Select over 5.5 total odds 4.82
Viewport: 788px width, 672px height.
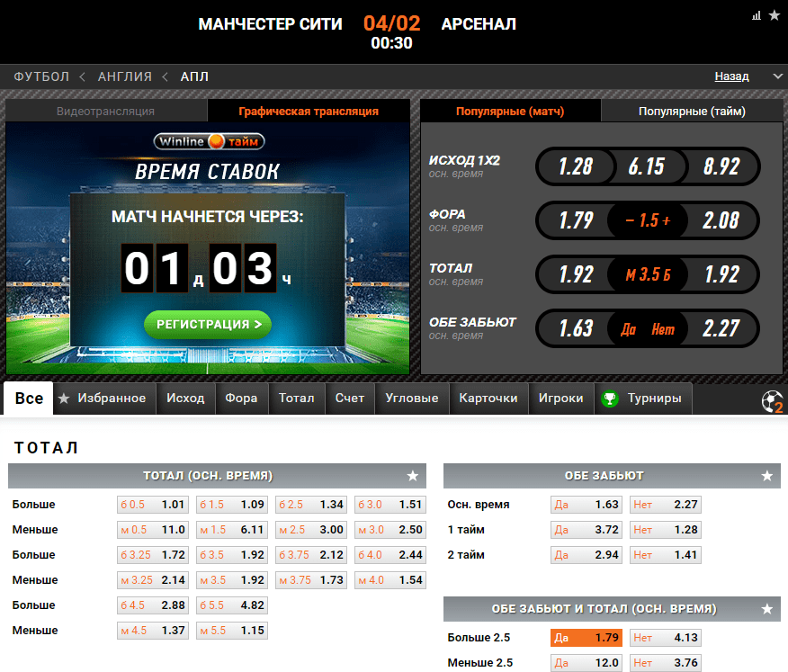point(232,605)
